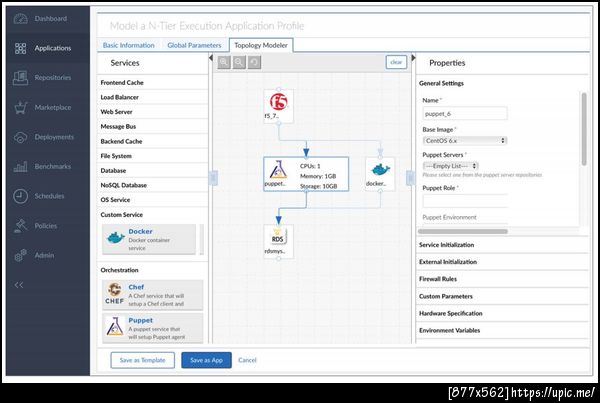Image resolution: width=600 pixels, height=403 pixels.
Task: Click the Puppet Role input field
Action: pyautogui.click(x=465, y=201)
